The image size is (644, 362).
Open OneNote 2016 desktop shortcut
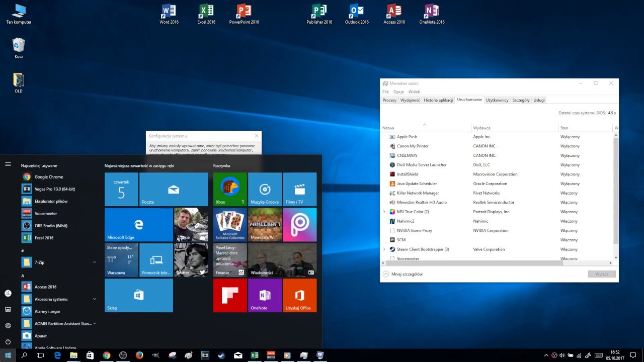coord(432,14)
